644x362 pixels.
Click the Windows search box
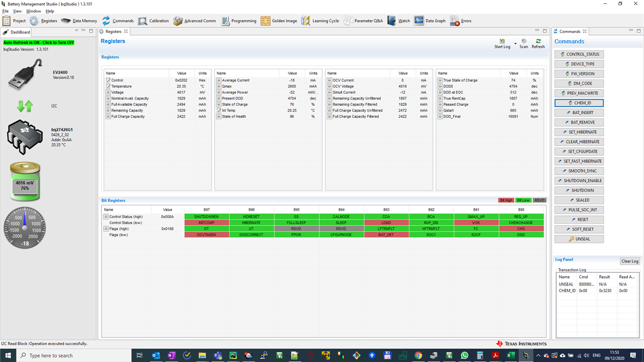(x=73, y=355)
